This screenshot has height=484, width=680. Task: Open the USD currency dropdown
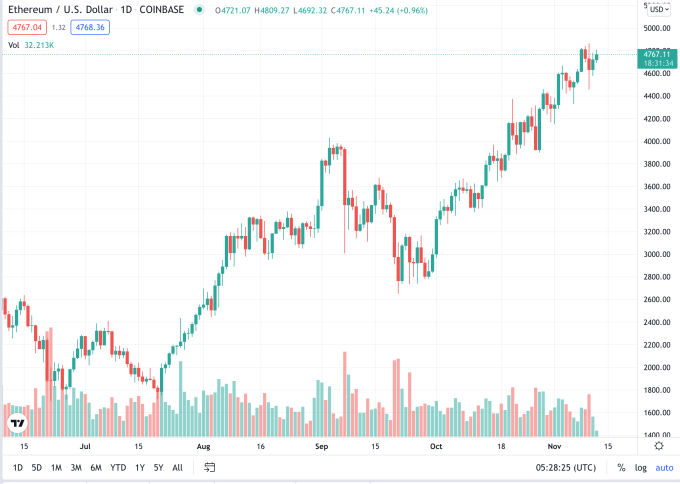pos(656,9)
